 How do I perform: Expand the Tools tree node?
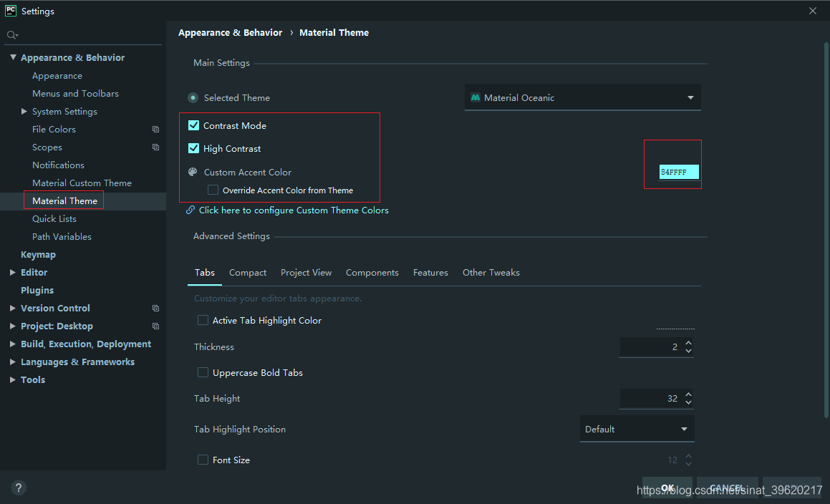[x=13, y=379]
